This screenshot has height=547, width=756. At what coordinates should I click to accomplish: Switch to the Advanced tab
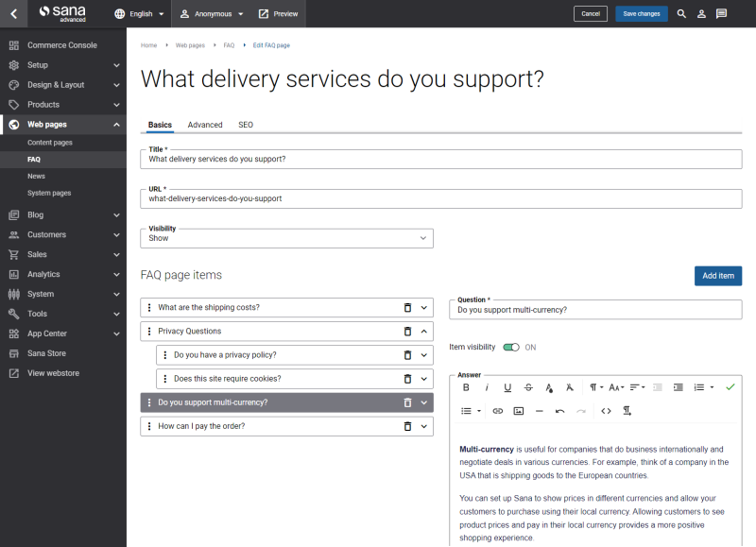click(x=205, y=125)
